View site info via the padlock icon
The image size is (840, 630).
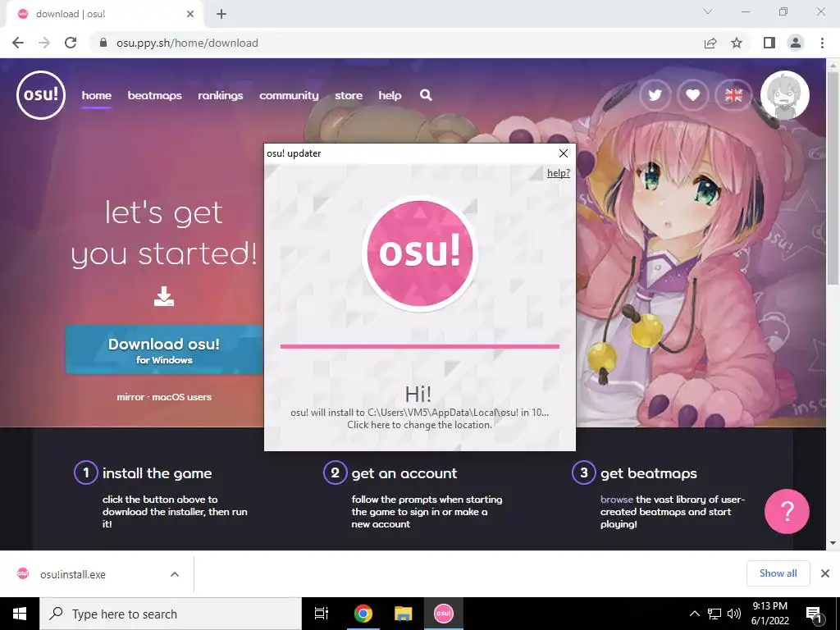(x=103, y=43)
